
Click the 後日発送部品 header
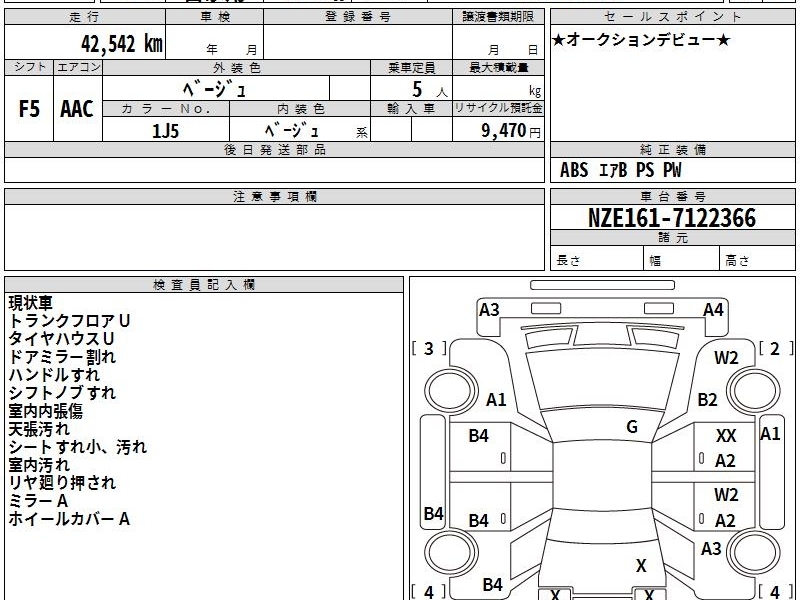[x=274, y=149]
